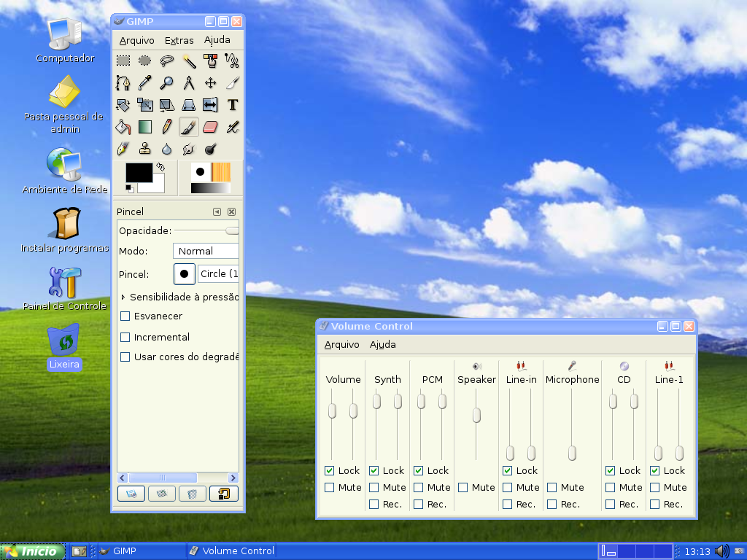Screen dimensions: 747x560
Task: Pick the Color Picker eyedropper tool
Action: click(145, 83)
